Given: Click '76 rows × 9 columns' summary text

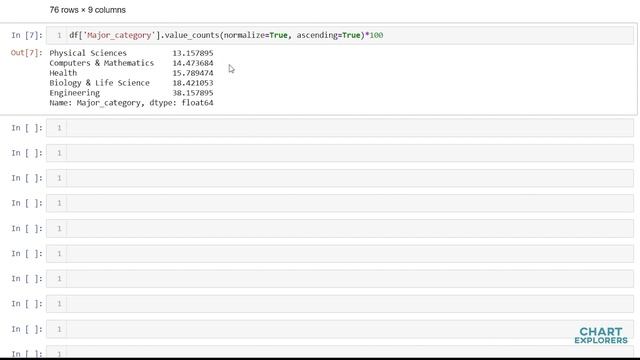Looking at the screenshot, I should (x=87, y=10).
